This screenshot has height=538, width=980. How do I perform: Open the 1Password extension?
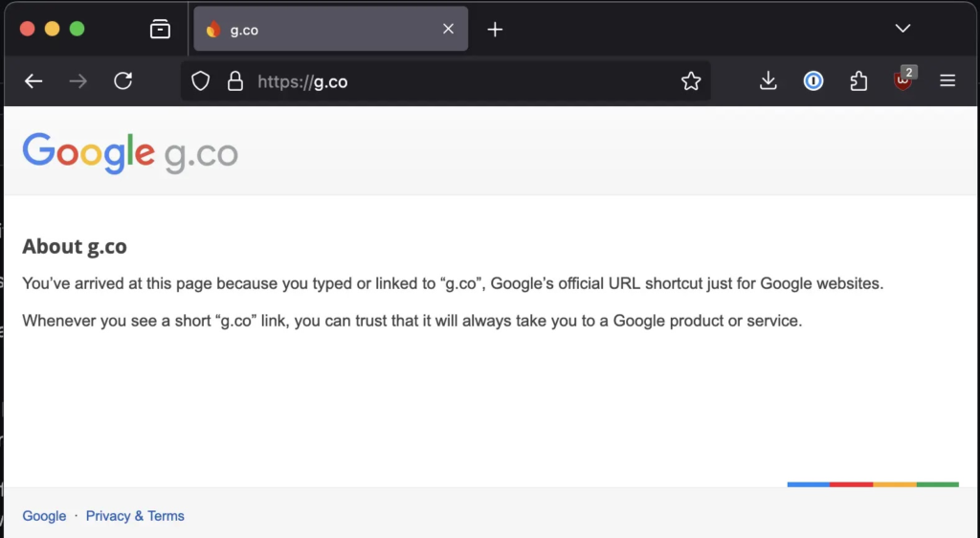[x=813, y=81]
